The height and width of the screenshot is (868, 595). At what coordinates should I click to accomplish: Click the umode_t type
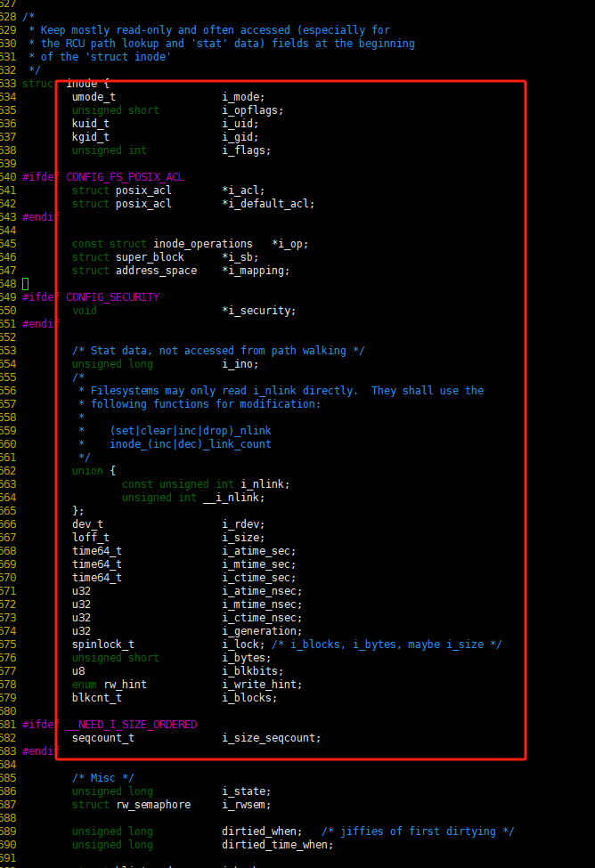click(94, 97)
